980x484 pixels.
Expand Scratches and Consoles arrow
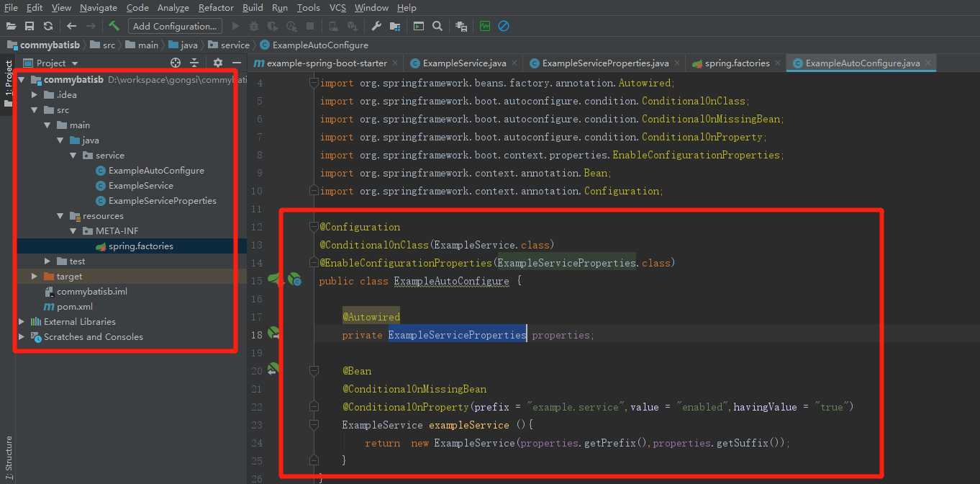click(22, 337)
